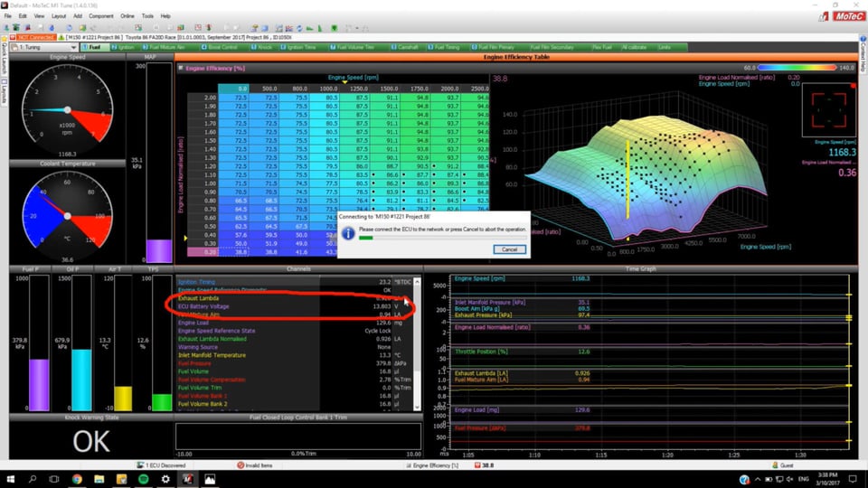Select the Fuel Volume Trim channel row
This screenshot has height=488, width=868.
pos(296,388)
